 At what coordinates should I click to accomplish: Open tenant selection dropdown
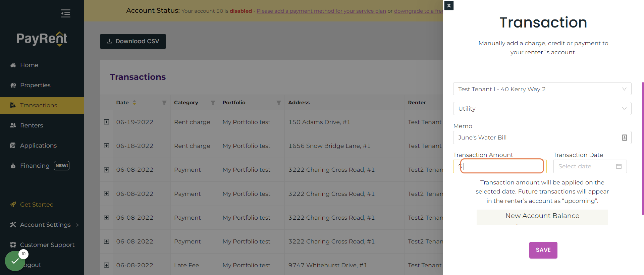(x=542, y=89)
